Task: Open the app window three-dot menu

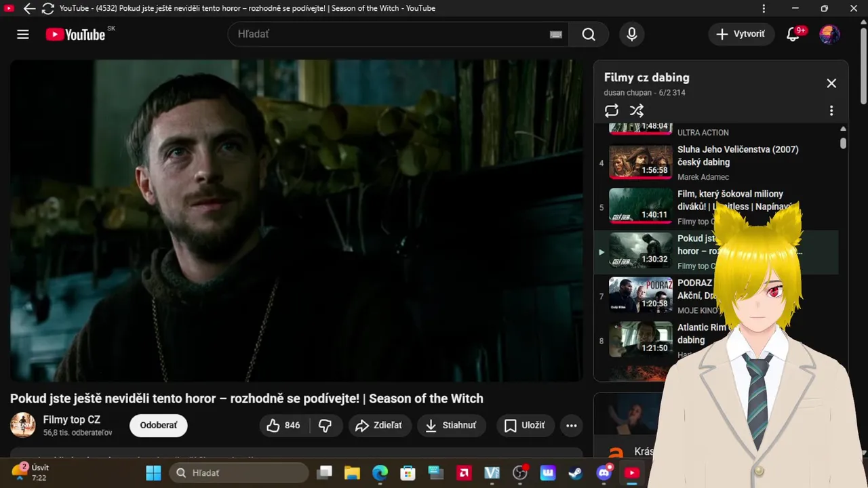Action: pyautogui.click(x=764, y=9)
